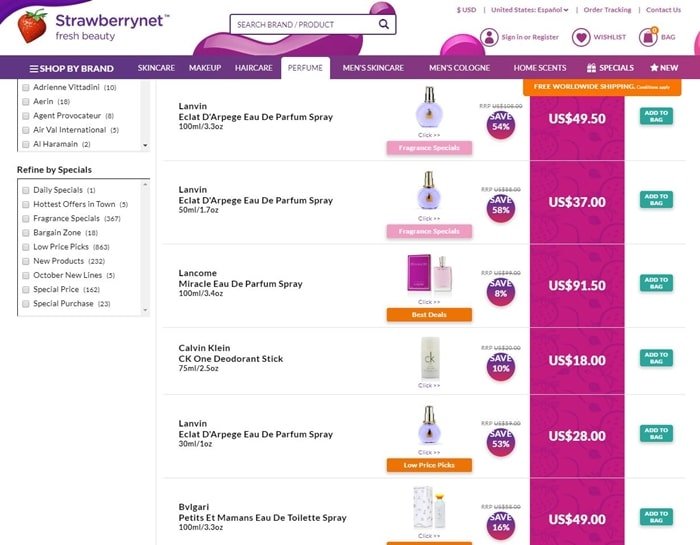Image resolution: width=700 pixels, height=545 pixels.
Task: Open the $ USD currency selector
Action: [x=466, y=10]
